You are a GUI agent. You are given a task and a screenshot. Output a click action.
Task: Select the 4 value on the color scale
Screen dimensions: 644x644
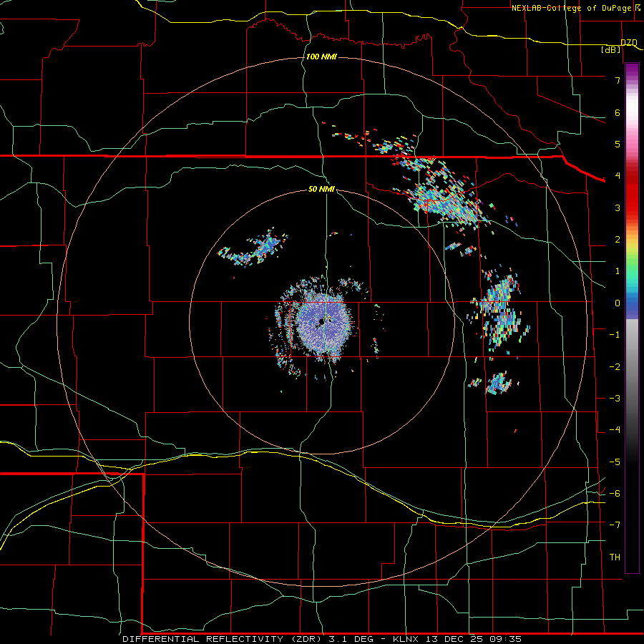[618, 175]
